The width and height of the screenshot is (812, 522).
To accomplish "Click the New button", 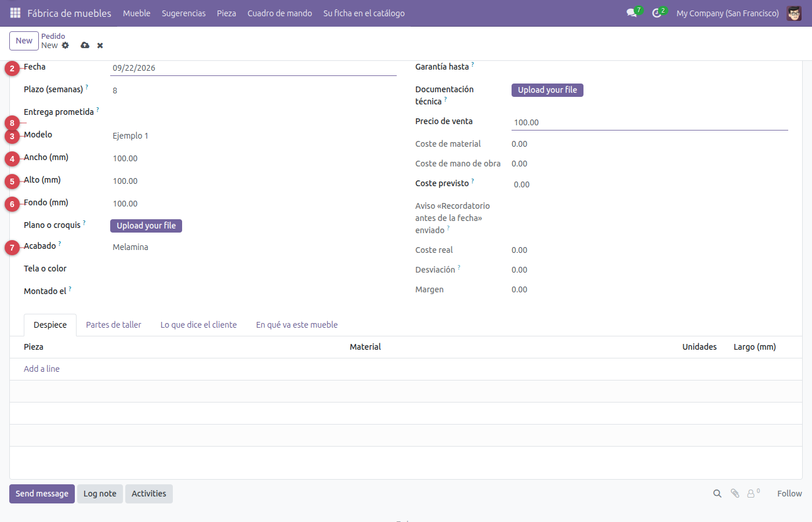I will click(24, 41).
